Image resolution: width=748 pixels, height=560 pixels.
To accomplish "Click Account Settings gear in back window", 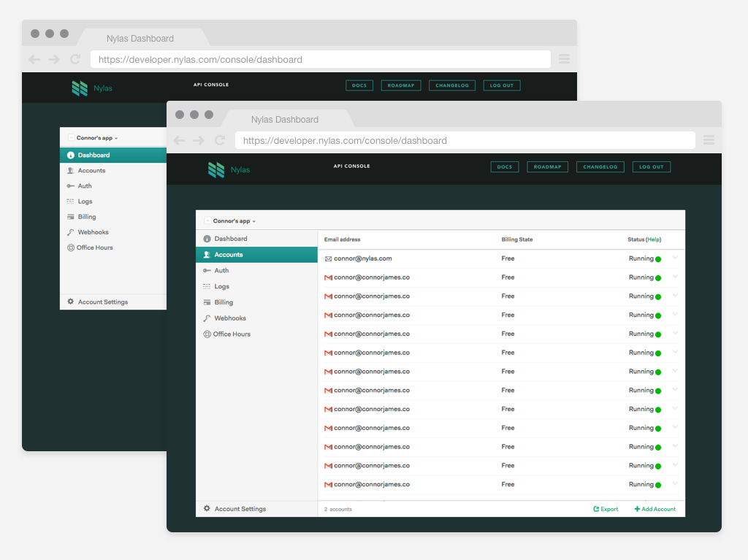I will pos(71,302).
